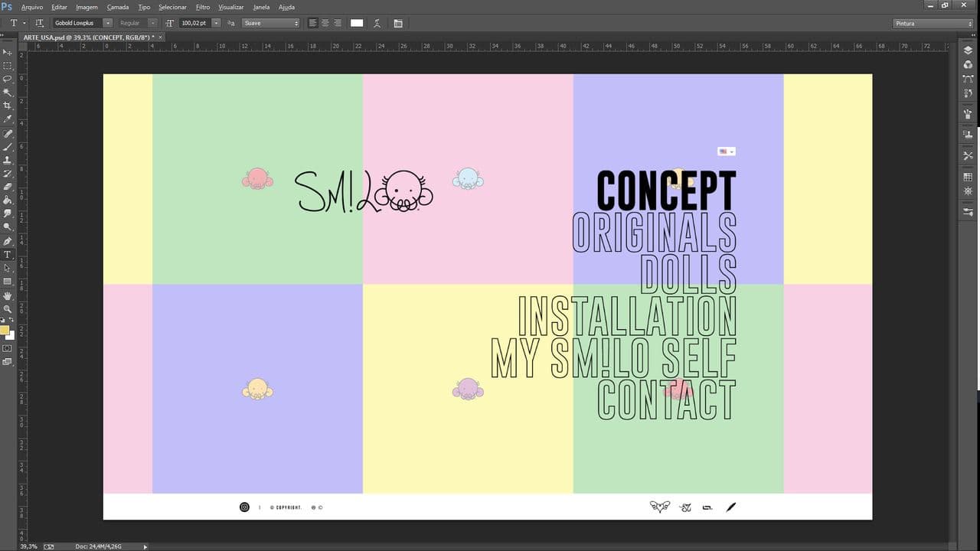Select the Eraser tool
Image resolution: width=980 pixels, height=551 pixels.
click(8, 186)
